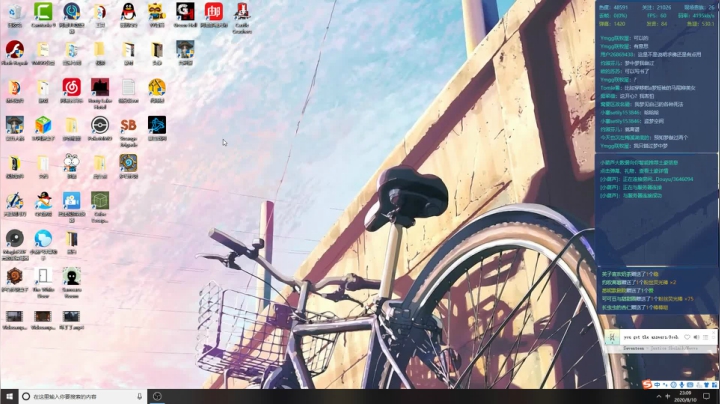Open the emoji panel on Sogou bar
The width and height of the screenshot is (720, 404).
tap(674, 385)
